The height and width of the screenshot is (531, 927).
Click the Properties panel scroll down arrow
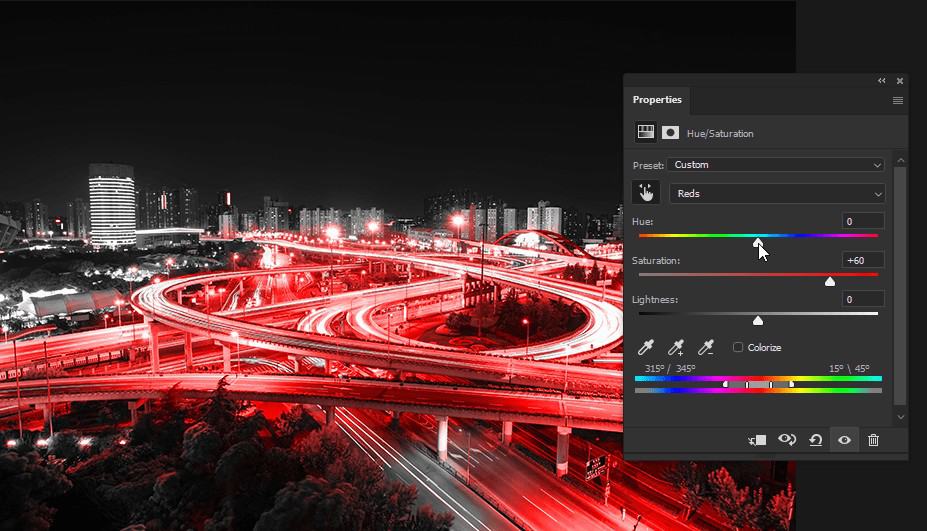point(900,417)
